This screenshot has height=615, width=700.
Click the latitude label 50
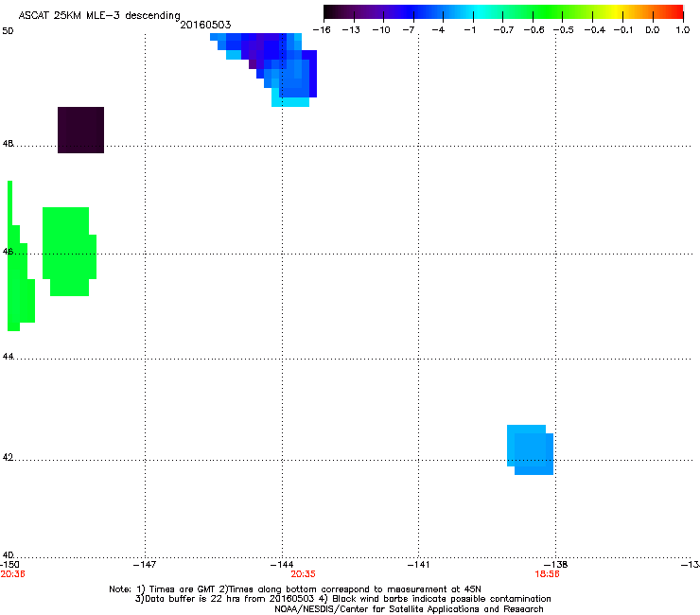click(8, 31)
